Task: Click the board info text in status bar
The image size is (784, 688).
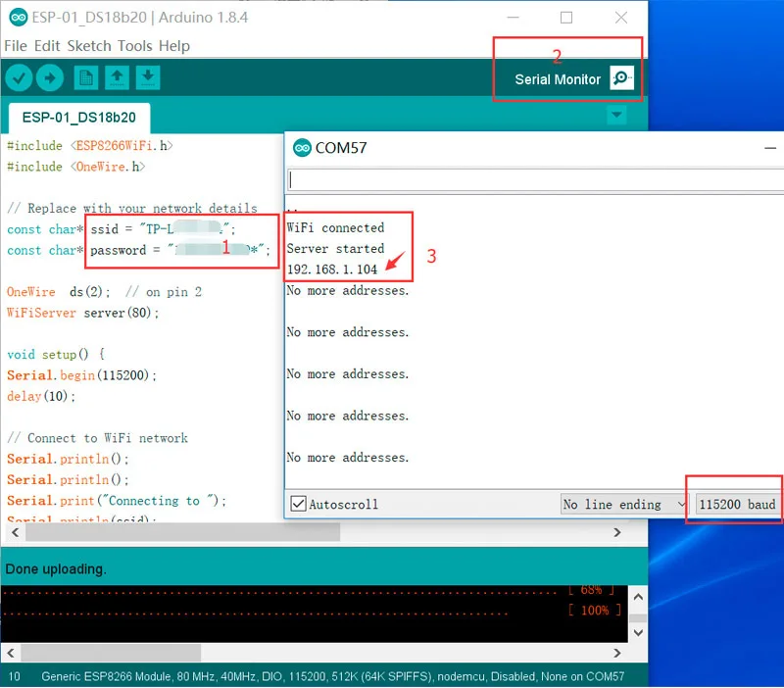Action: 332,676
